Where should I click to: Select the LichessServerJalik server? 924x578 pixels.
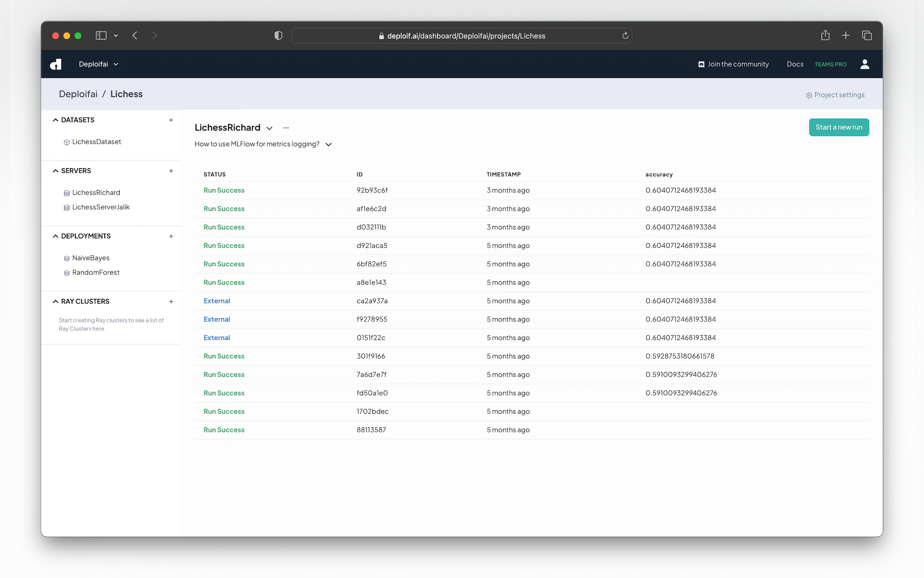101,207
